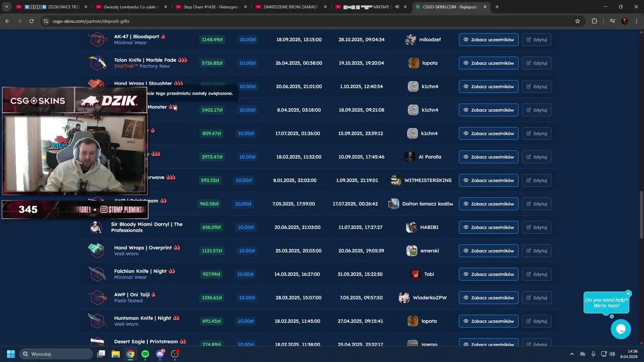Click the page vertical scrollbar thumb
The width and height of the screenshot is (644, 362).
click(640, 215)
